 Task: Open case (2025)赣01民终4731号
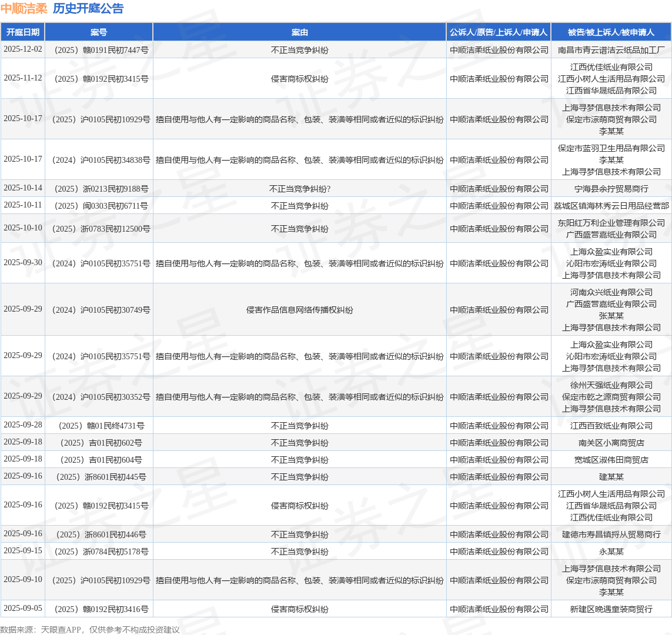(x=99, y=426)
